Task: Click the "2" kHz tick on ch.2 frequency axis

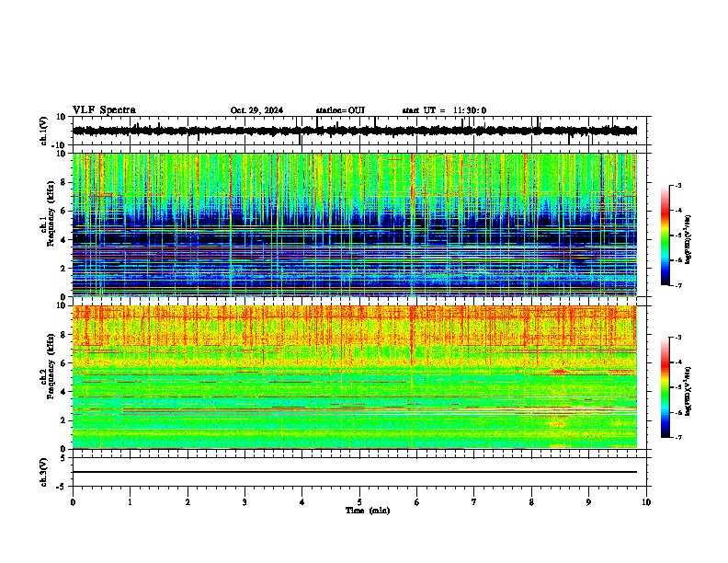Action: [x=64, y=420]
